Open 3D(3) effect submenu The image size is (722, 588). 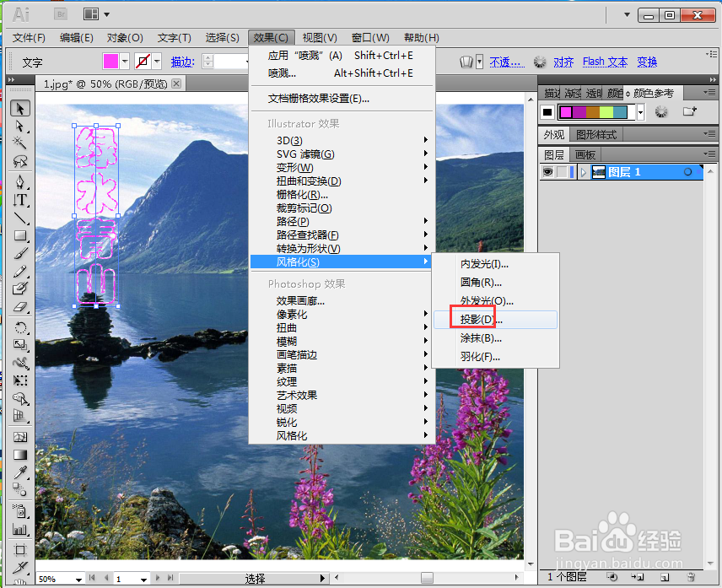click(342, 140)
